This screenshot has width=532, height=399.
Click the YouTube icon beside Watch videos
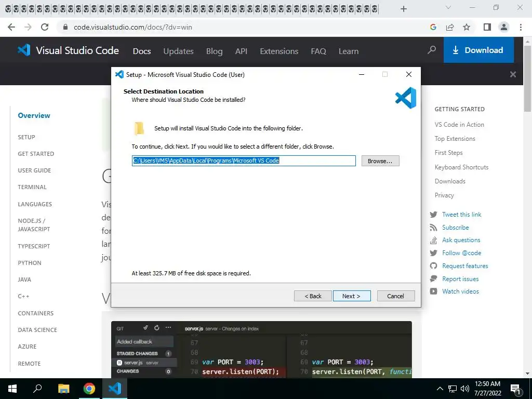pos(433,291)
